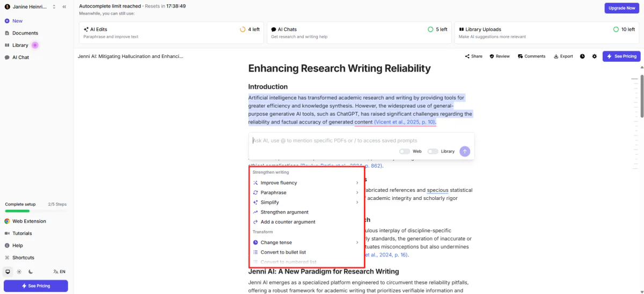Open the Comments panel
The image size is (644, 294).
click(531, 56)
